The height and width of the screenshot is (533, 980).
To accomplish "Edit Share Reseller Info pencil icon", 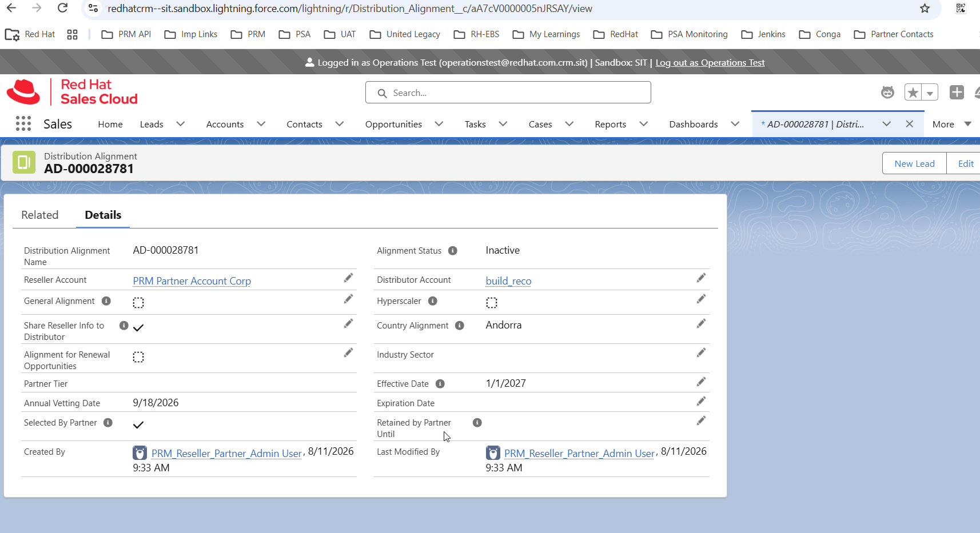I will pos(348,324).
